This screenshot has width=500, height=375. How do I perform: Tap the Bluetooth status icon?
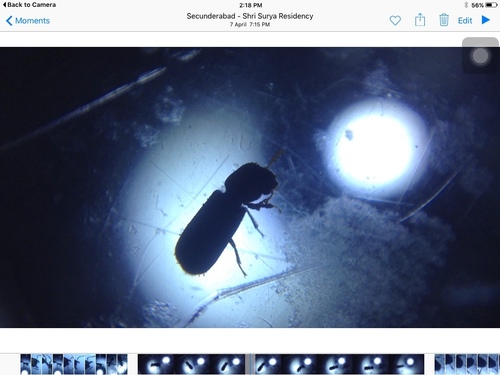click(x=466, y=5)
